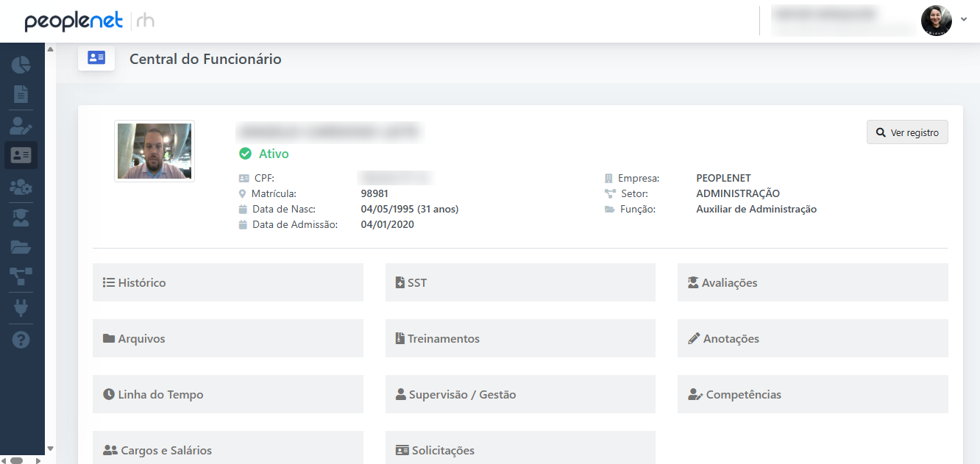Open the users settings sidebar icon
The image size is (980, 464).
pyautogui.click(x=21, y=186)
